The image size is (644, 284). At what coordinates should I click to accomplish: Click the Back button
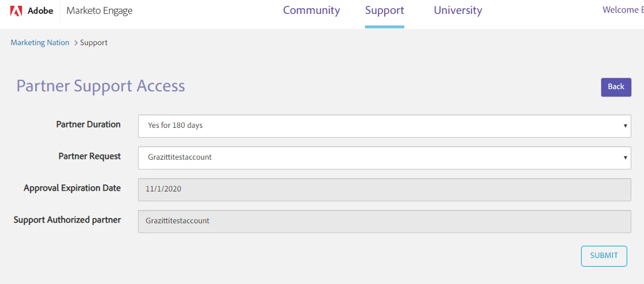pyautogui.click(x=616, y=87)
